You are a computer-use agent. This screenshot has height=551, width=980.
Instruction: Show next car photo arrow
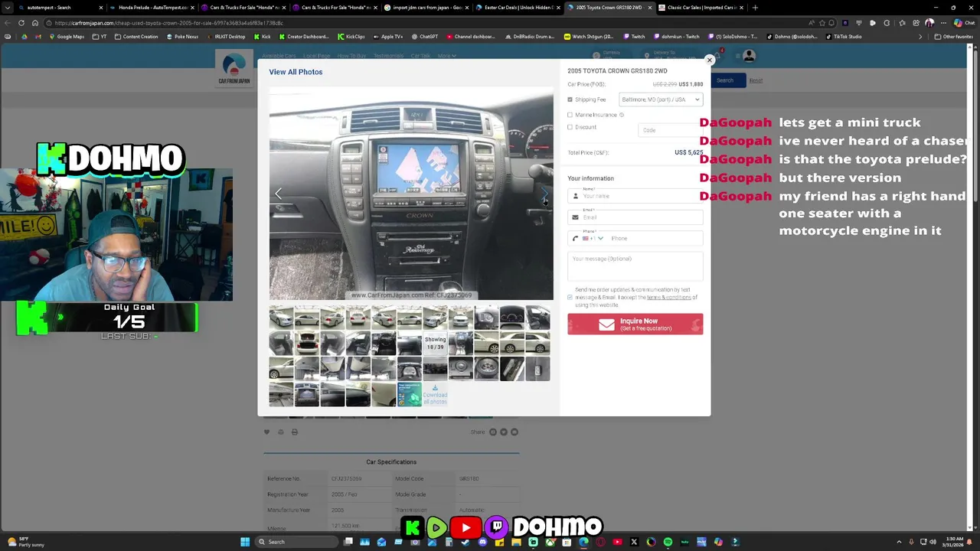pyautogui.click(x=544, y=194)
